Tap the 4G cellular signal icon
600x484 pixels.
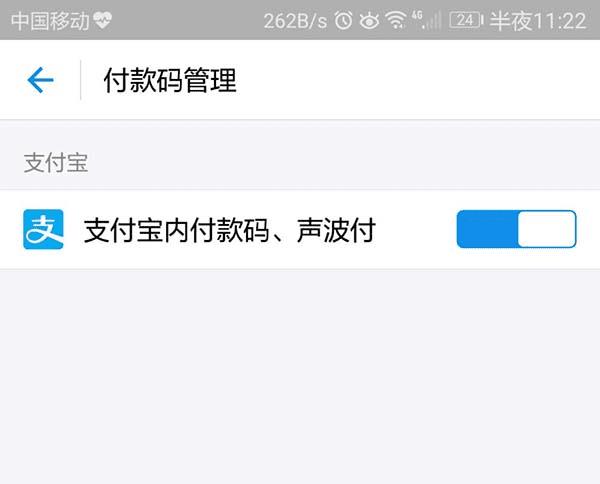(426, 20)
